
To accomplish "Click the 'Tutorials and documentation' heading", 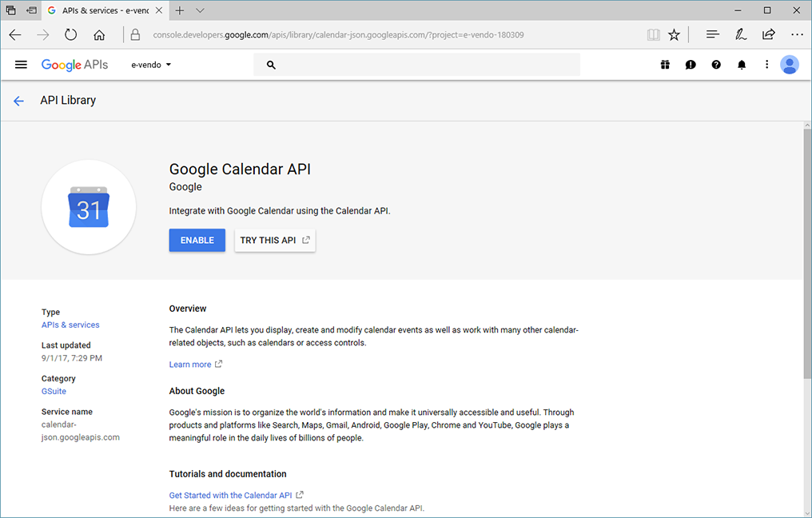I will [x=228, y=474].
